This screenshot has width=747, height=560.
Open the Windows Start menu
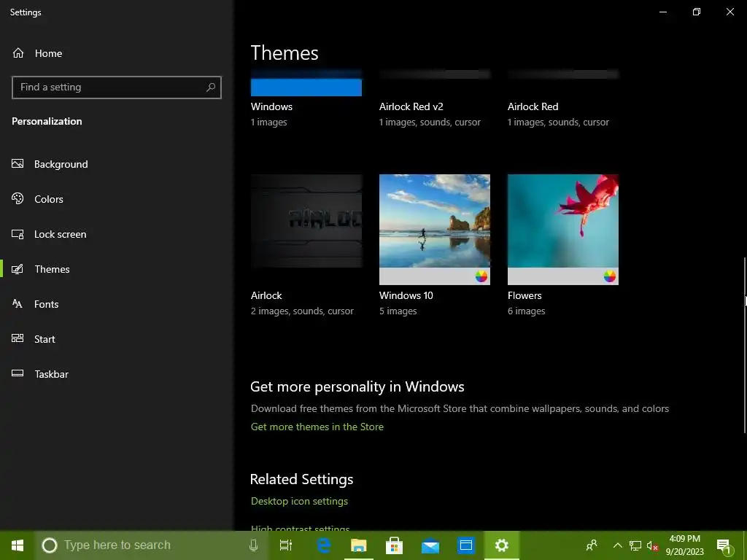point(18,545)
